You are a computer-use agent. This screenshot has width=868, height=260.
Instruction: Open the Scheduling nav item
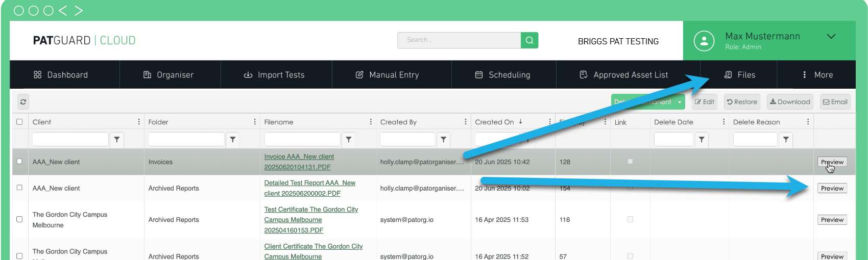point(503,75)
